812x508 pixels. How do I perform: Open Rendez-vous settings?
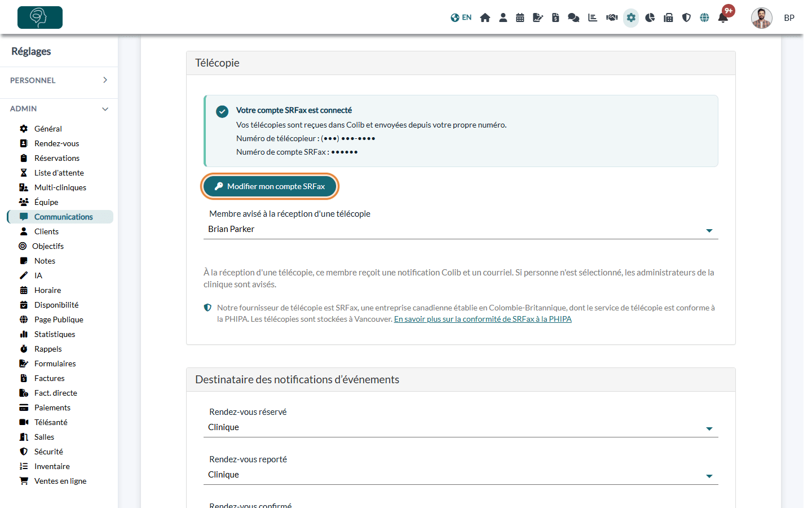click(x=56, y=143)
